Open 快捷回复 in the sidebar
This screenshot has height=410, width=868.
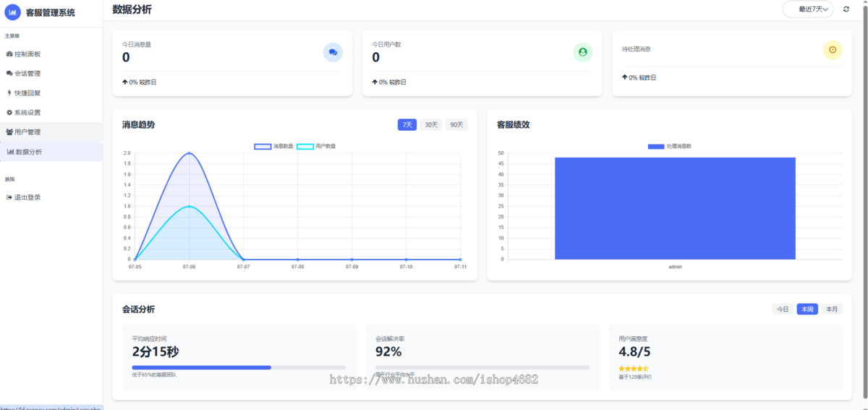click(51, 93)
